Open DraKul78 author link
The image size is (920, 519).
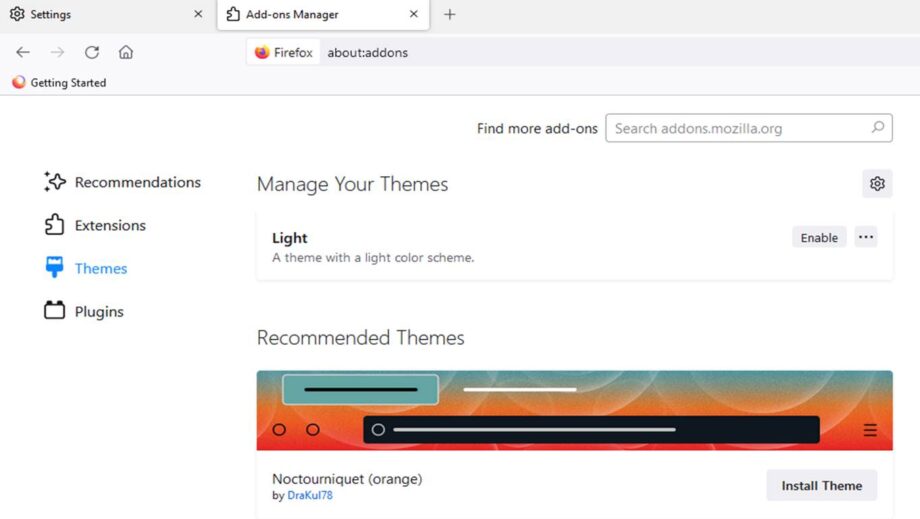310,496
